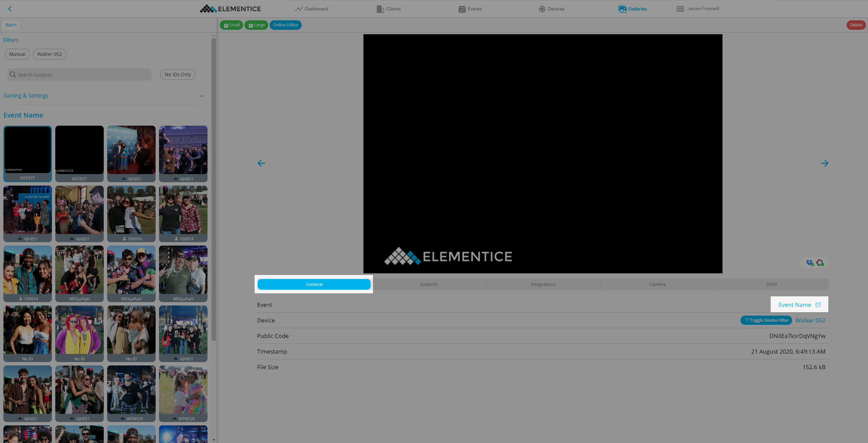Open the Devices page
Image resolution: width=868 pixels, height=443 pixels.
[x=551, y=9]
